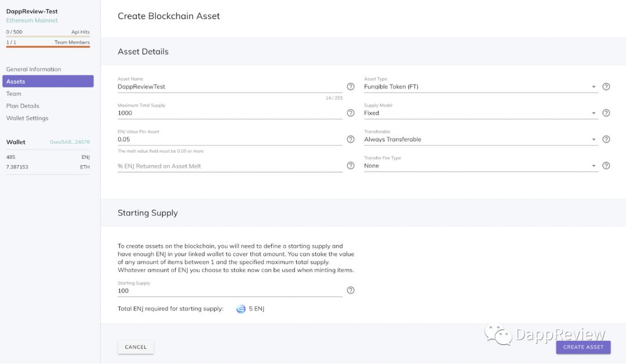Click help icon beside Supply Model

point(606,113)
